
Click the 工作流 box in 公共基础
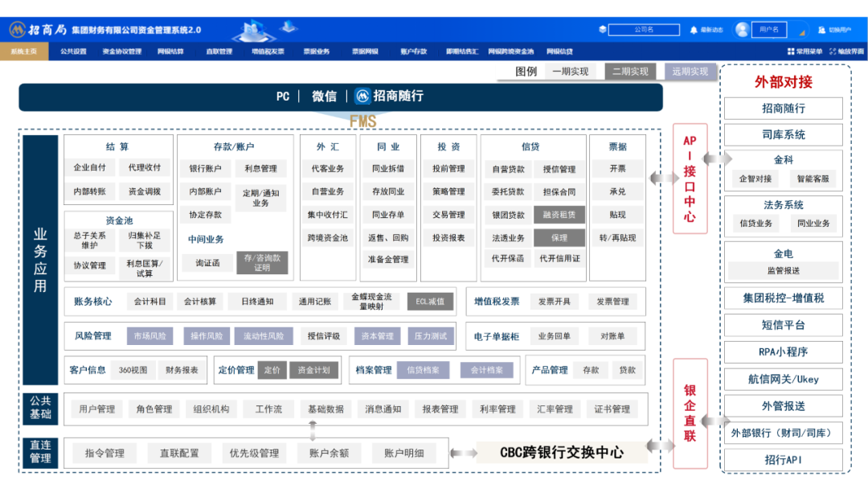click(268, 409)
